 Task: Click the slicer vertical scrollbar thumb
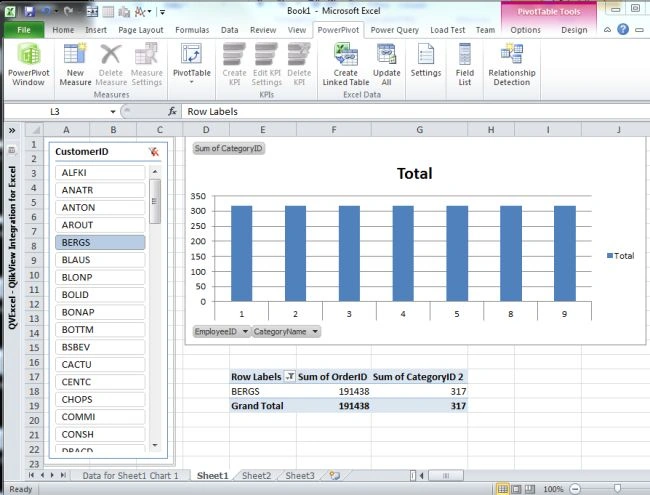coord(155,201)
